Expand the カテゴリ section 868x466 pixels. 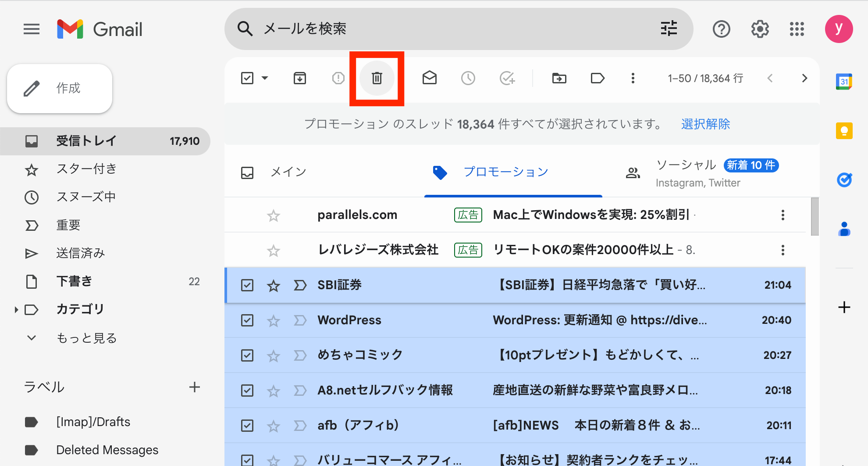pyautogui.click(x=16, y=310)
